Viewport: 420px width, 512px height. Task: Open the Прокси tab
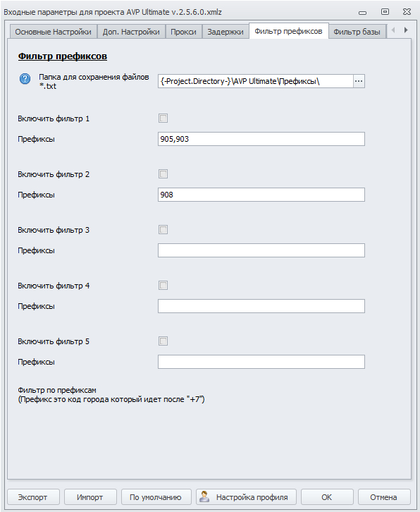(x=183, y=32)
